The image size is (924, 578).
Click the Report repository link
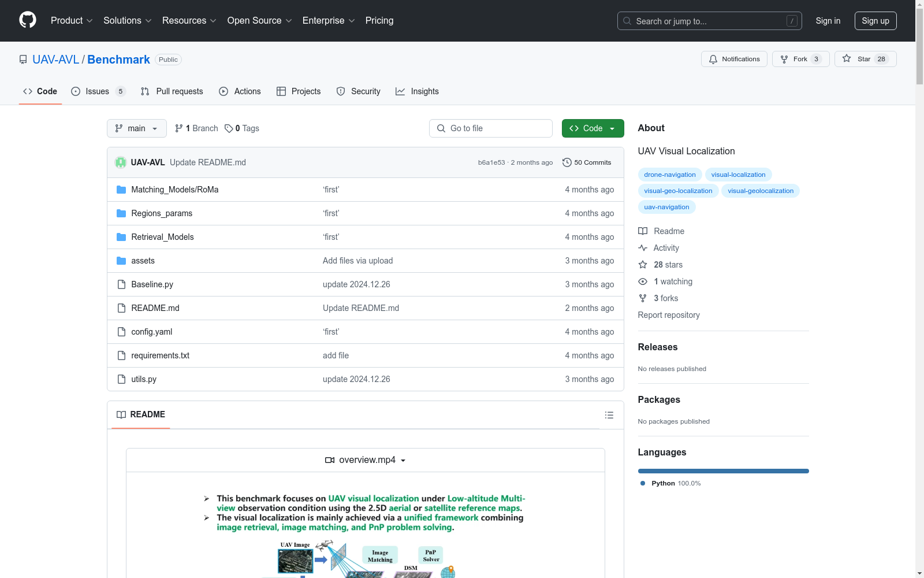(x=669, y=315)
